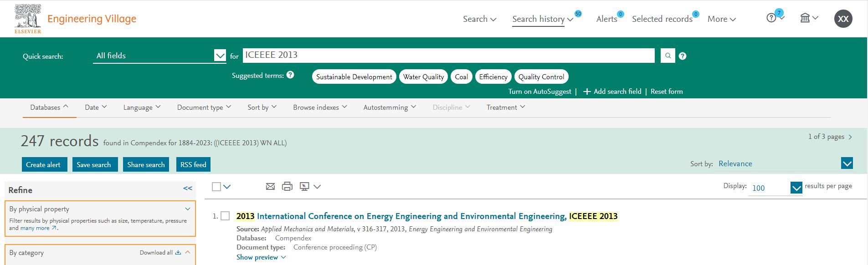Go to Alerts
Screen dimensions: 868x265
tap(607, 19)
